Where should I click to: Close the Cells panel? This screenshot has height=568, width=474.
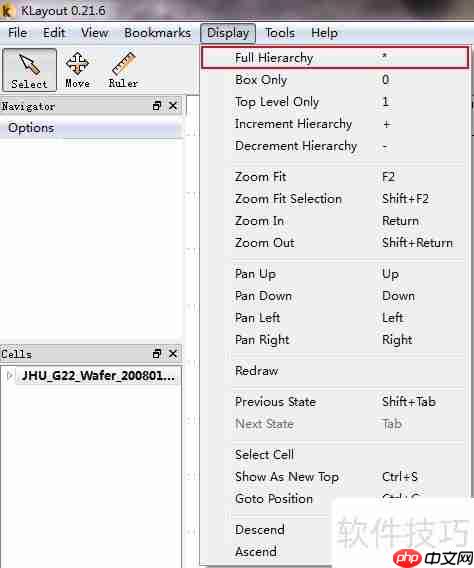[x=173, y=354]
